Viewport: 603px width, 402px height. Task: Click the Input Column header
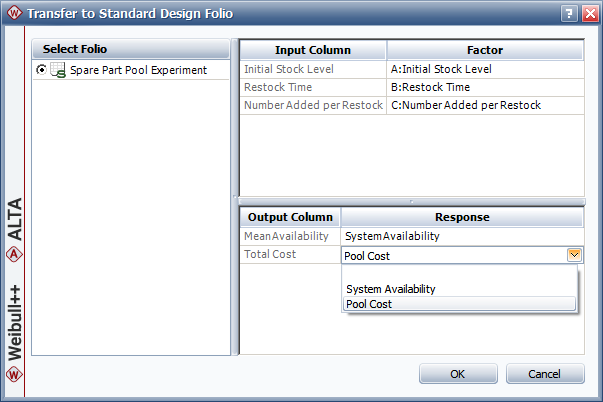tap(312, 49)
